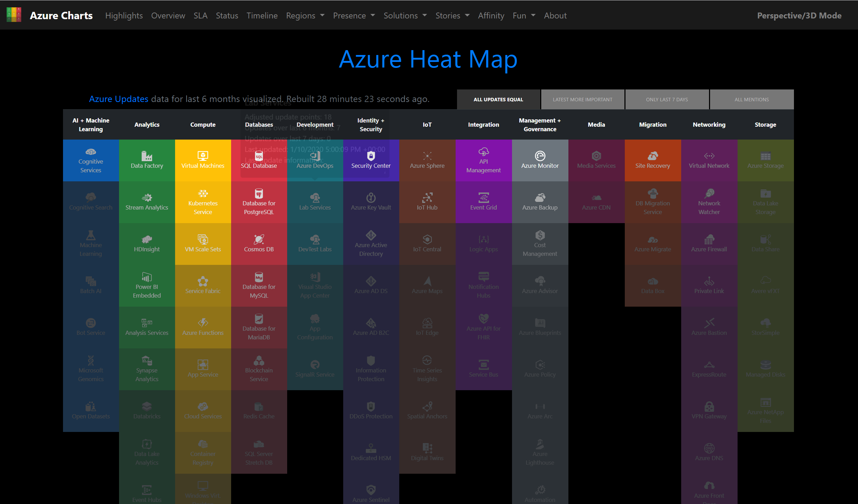858x504 pixels.
Task: Open the Solutions dropdown menu
Action: (x=405, y=16)
